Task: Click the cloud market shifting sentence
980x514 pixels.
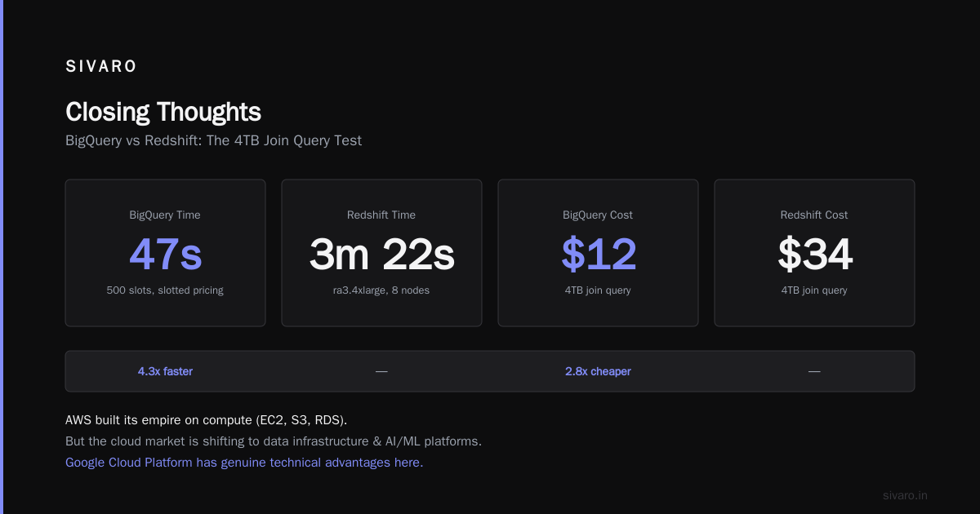Action: tap(274, 441)
